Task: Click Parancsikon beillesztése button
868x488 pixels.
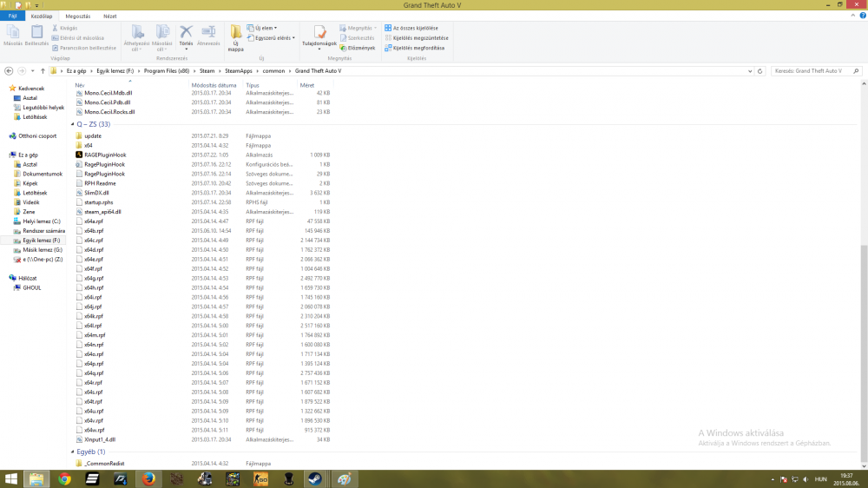Action: [84, 48]
